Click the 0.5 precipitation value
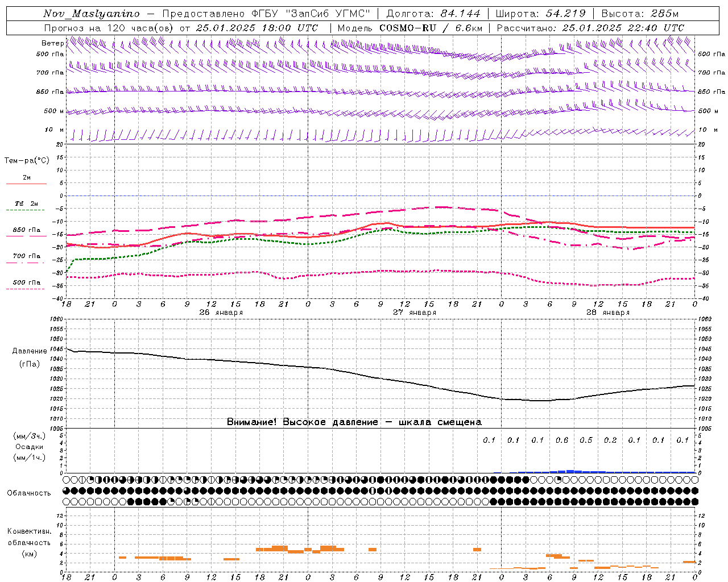 click(x=586, y=440)
